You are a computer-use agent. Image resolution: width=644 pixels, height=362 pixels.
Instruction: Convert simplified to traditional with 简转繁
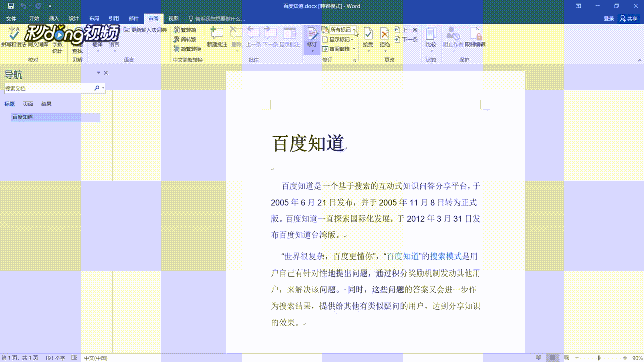[185, 39]
